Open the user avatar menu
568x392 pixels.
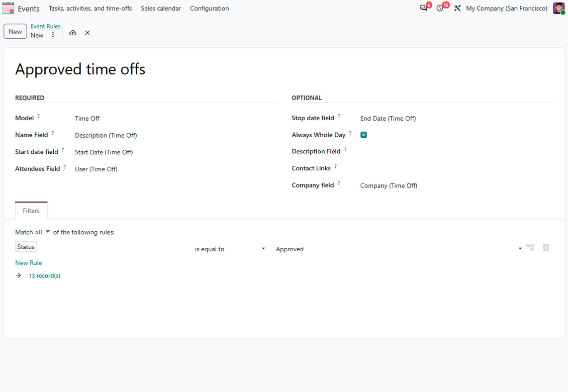coord(558,8)
